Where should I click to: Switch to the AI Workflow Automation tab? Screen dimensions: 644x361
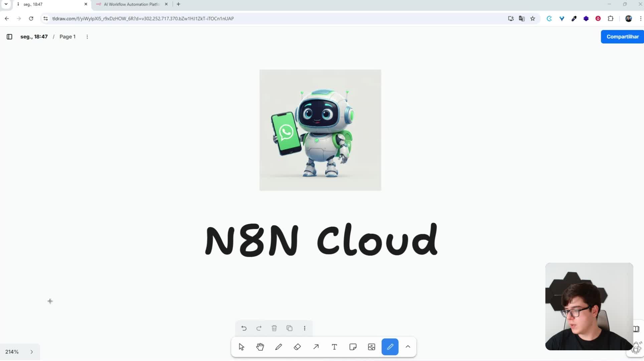point(130,4)
